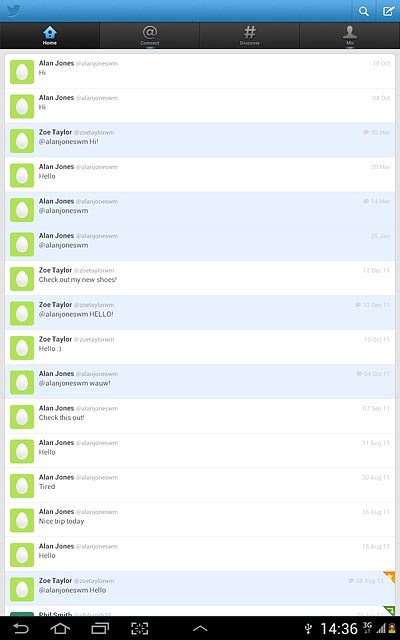Tap the avatar on the 'Nice trip today' tweet

tap(22, 520)
